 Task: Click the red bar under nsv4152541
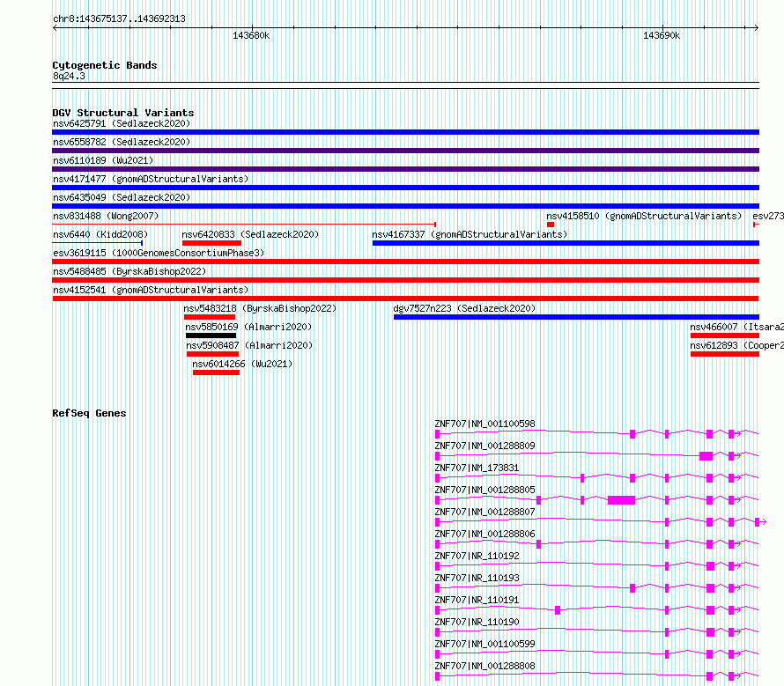coord(405,299)
